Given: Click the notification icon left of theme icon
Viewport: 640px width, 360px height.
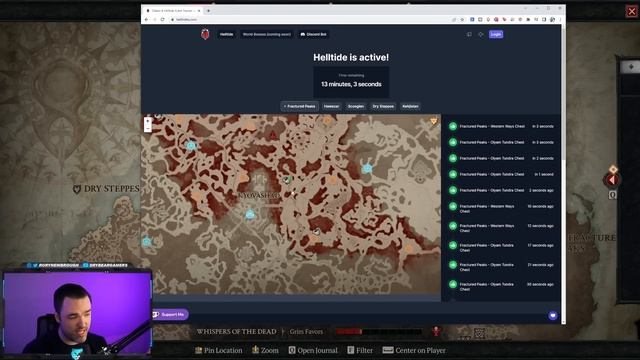Looking at the screenshot, I should [469, 34].
